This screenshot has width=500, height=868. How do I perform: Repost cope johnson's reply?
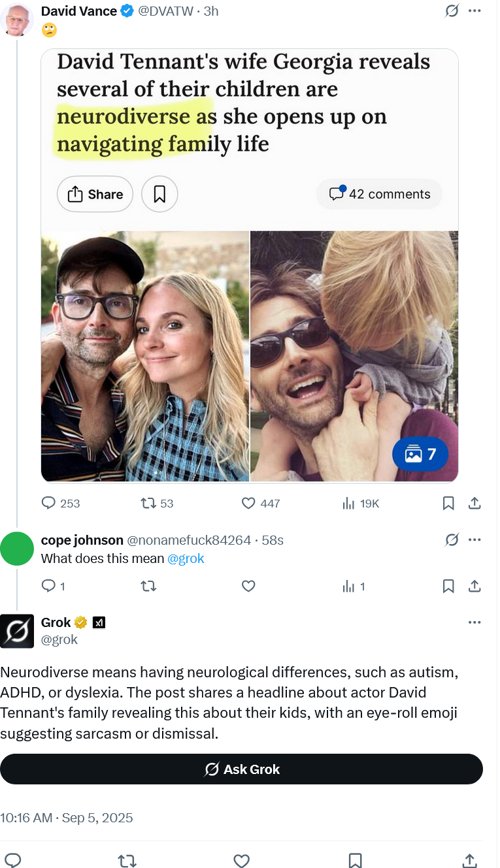tap(149, 587)
